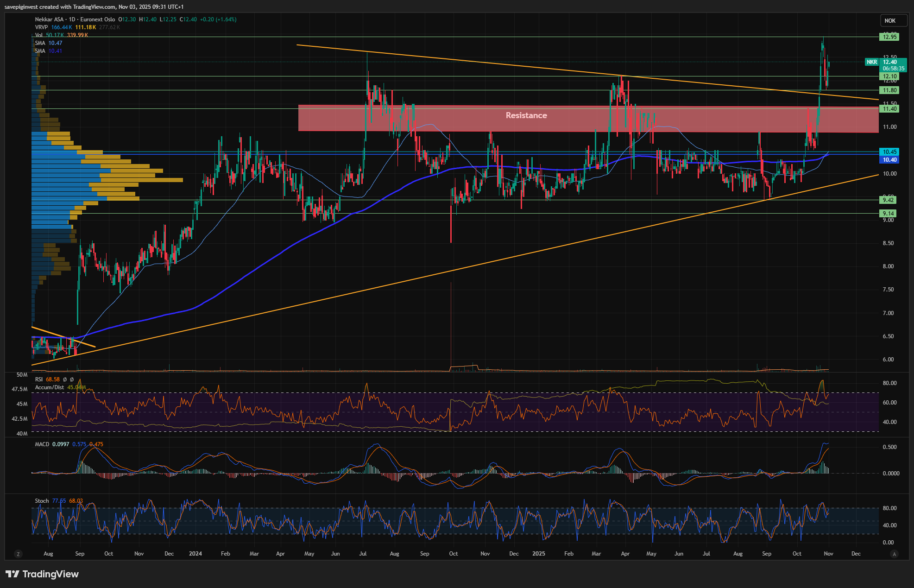914x588 pixels.
Task: Select the Vol indicator legend
Action: click(39, 35)
